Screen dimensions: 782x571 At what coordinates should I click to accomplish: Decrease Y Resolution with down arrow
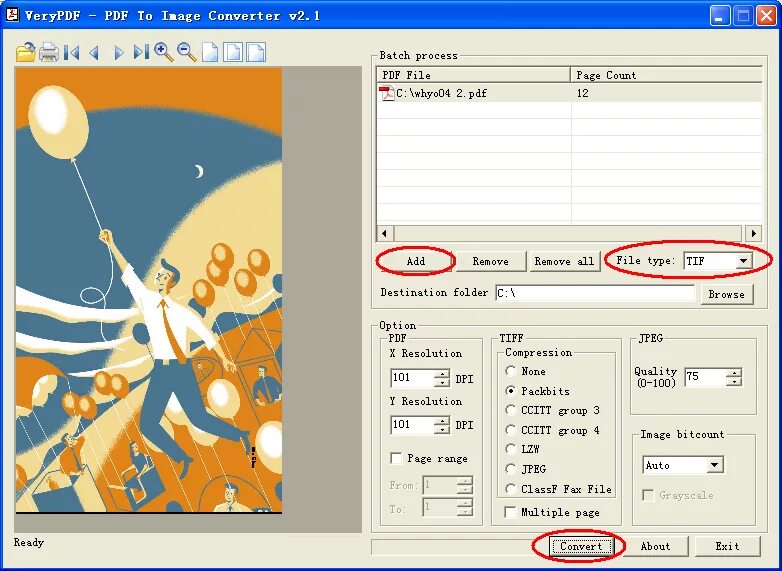pos(441,429)
